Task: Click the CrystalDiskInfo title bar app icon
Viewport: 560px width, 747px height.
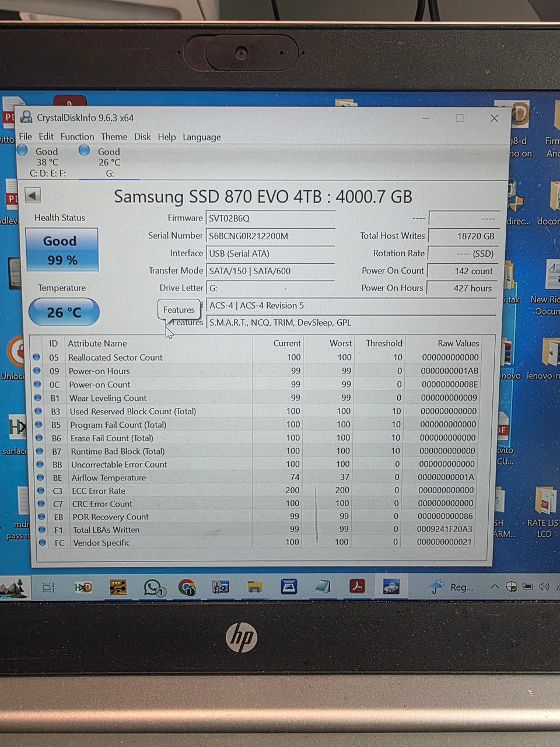Action: click(26, 117)
